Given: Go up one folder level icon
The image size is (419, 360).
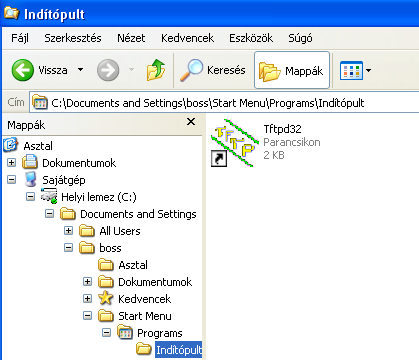Looking at the screenshot, I should coord(156,70).
